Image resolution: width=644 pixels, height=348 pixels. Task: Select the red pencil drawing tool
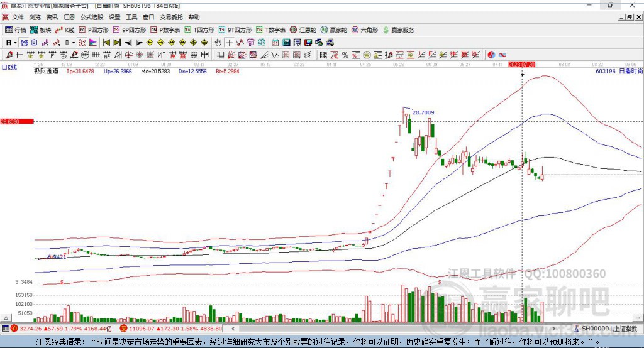tap(9, 55)
